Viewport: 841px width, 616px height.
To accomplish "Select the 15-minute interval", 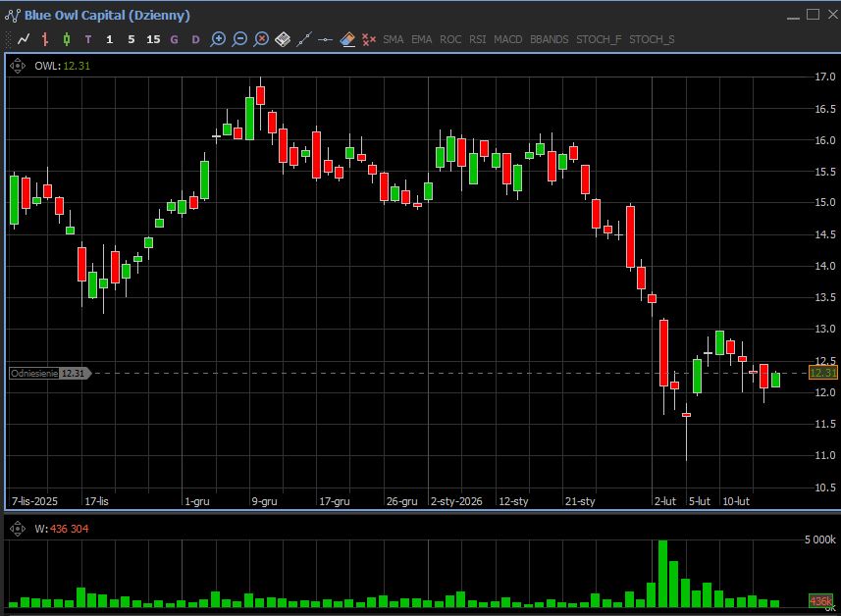I will coord(153,39).
